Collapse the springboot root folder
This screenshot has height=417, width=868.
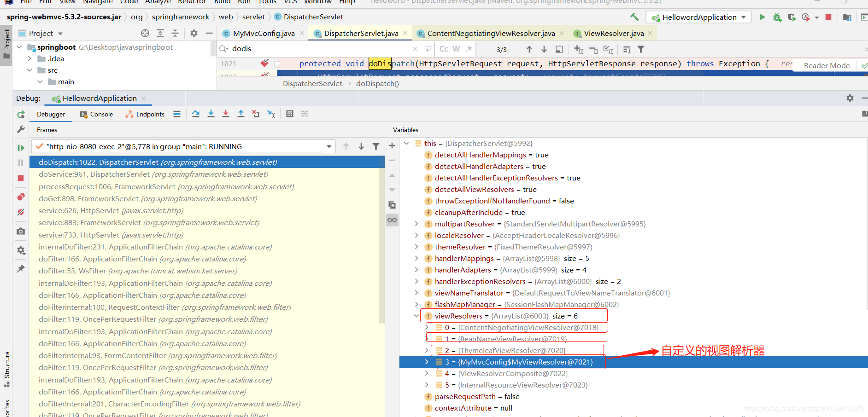click(x=19, y=47)
